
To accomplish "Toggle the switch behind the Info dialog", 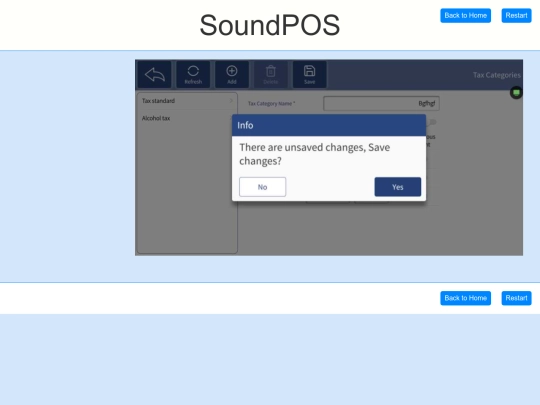I will (432, 122).
